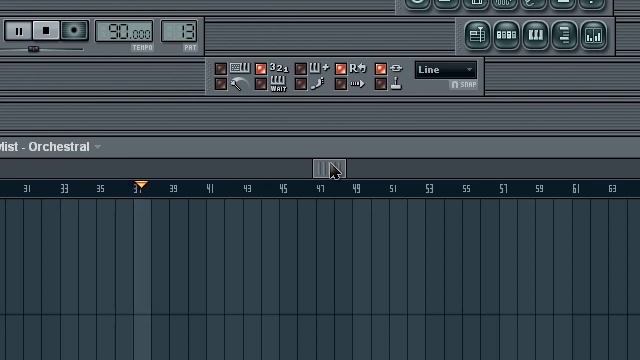
Task: Click the orange playhead marker at bar 37
Action: [x=141, y=185]
